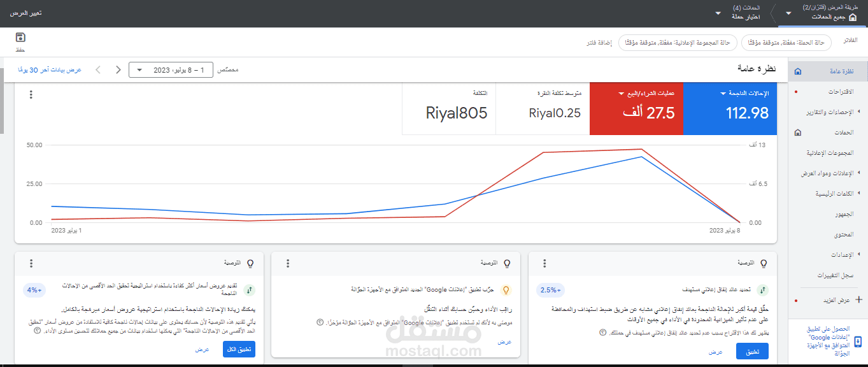Open the date range dropdown 1 – 8 يوليو، 2023

171,69
